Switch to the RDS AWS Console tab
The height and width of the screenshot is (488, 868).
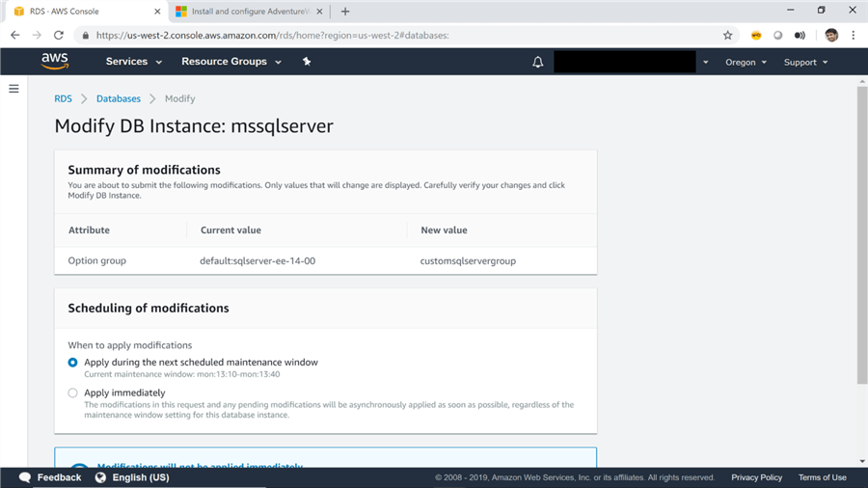(86, 11)
